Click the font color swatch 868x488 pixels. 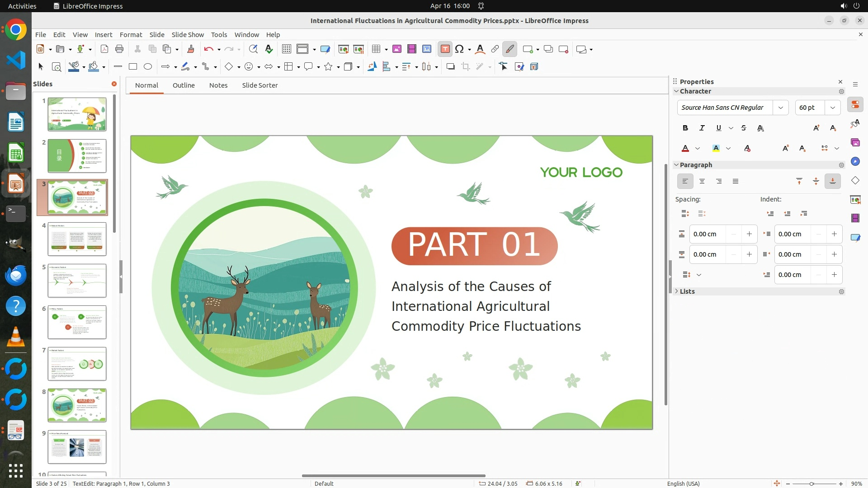tap(685, 148)
